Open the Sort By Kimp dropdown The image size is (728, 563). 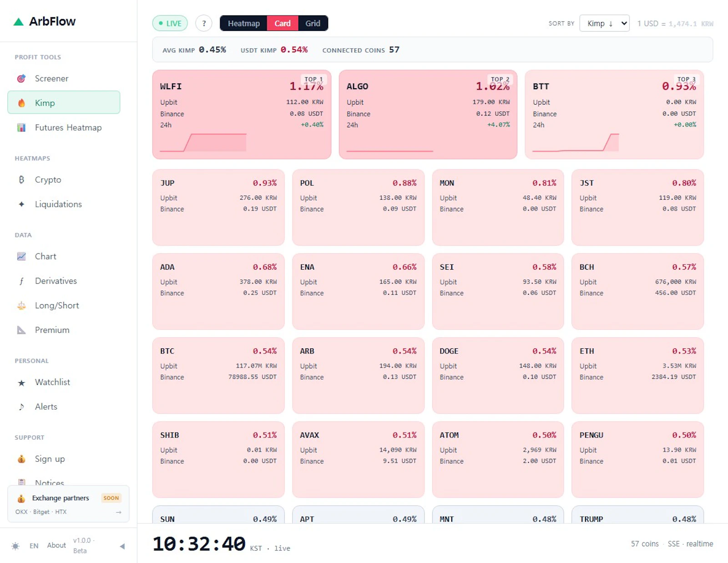[604, 23]
